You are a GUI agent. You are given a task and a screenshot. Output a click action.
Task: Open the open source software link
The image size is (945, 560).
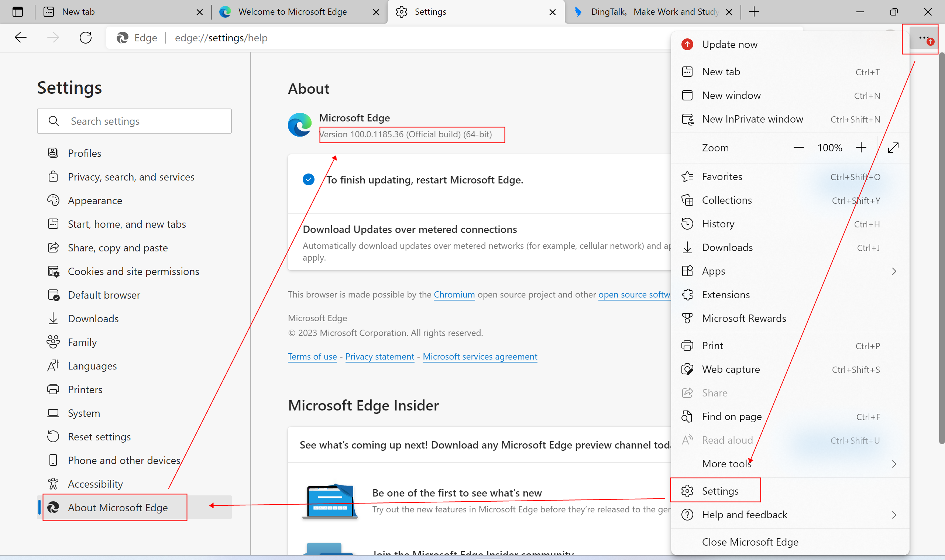tap(635, 294)
